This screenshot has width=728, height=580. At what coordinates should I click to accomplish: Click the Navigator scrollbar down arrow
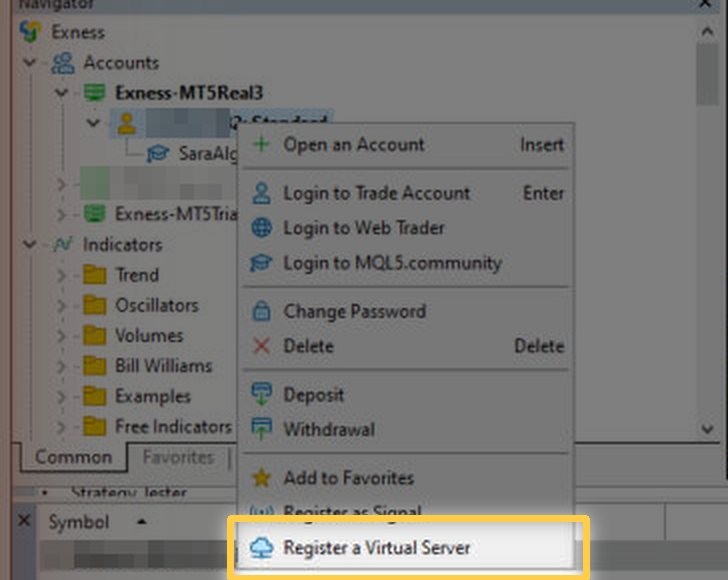pos(707,429)
